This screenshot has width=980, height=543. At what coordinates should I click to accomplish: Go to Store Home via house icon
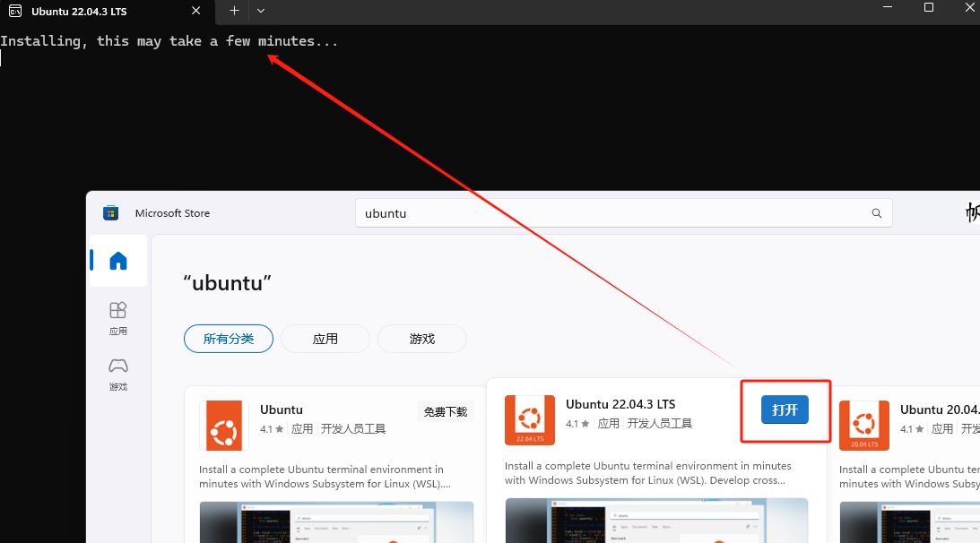[x=118, y=261]
